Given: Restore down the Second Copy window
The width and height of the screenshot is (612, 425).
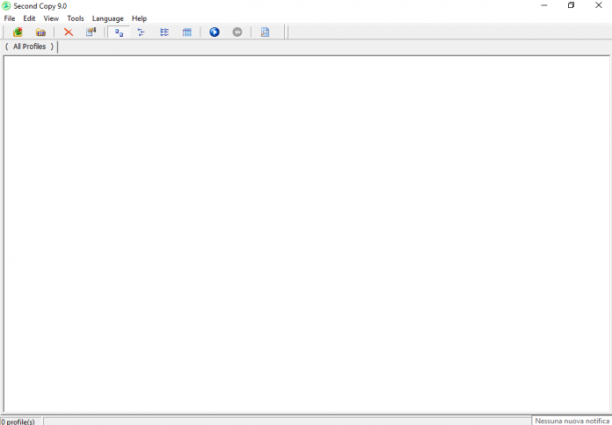Looking at the screenshot, I should coord(571,5).
